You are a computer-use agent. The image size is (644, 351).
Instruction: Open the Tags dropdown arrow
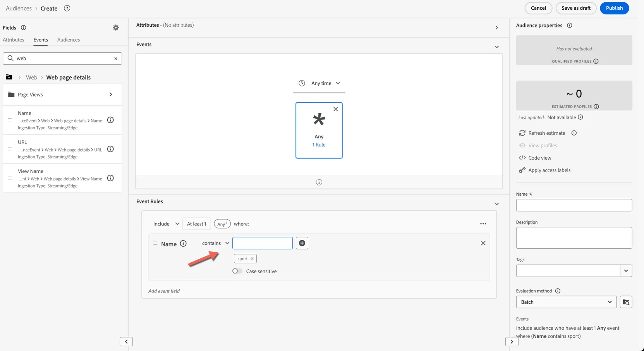point(626,271)
